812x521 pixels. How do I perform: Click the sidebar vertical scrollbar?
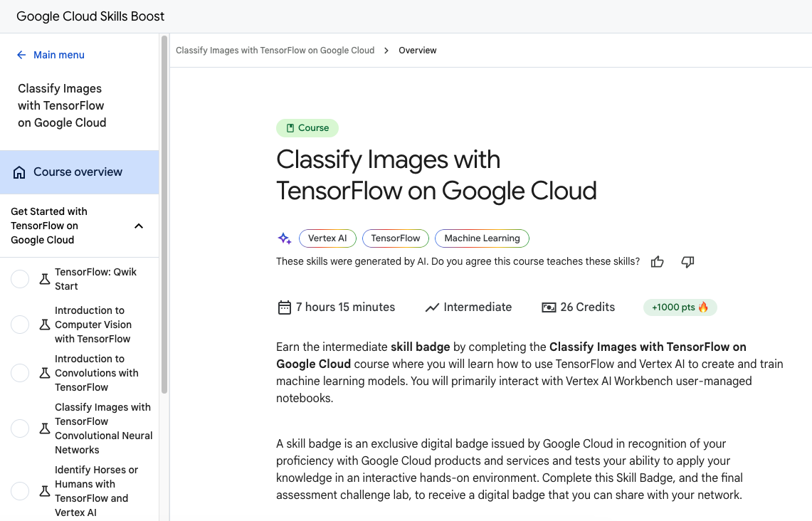coord(164,215)
